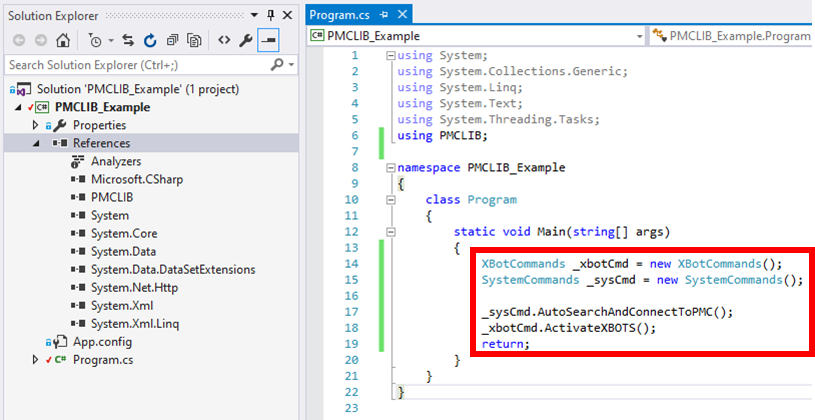Viewport: 815px width, 420px height.
Task: Open the PMCLIB_Example project dropdown
Action: [638, 35]
